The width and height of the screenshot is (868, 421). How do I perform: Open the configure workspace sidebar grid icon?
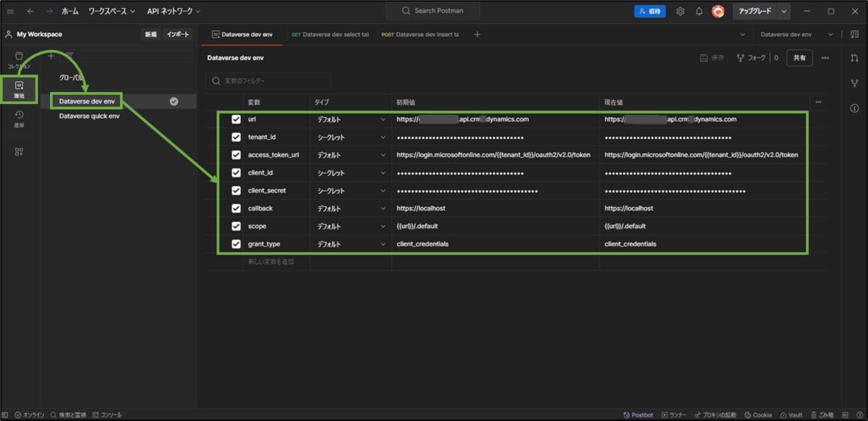pyautogui.click(x=19, y=151)
